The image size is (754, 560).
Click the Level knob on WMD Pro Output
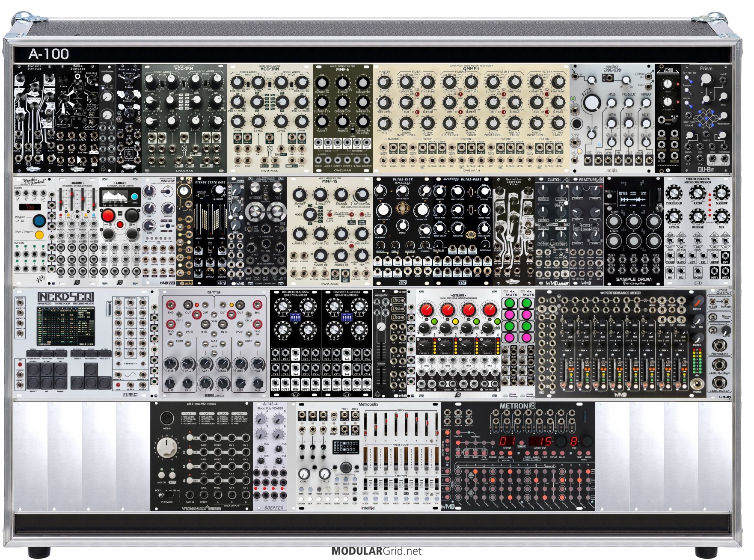726,330
